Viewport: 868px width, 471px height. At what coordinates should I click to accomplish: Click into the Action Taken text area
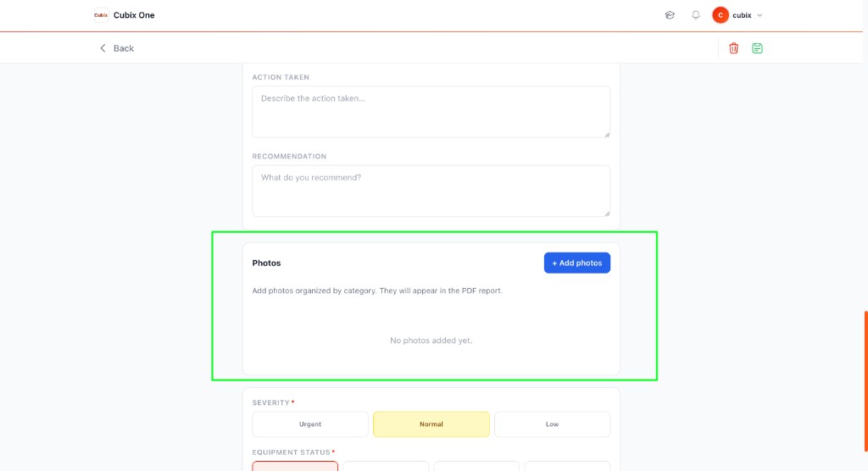pyautogui.click(x=431, y=112)
